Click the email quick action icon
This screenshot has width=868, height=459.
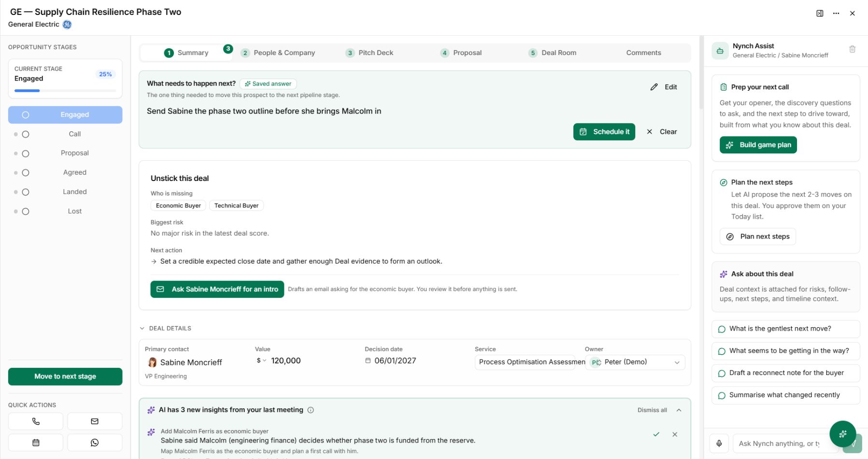(x=95, y=421)
